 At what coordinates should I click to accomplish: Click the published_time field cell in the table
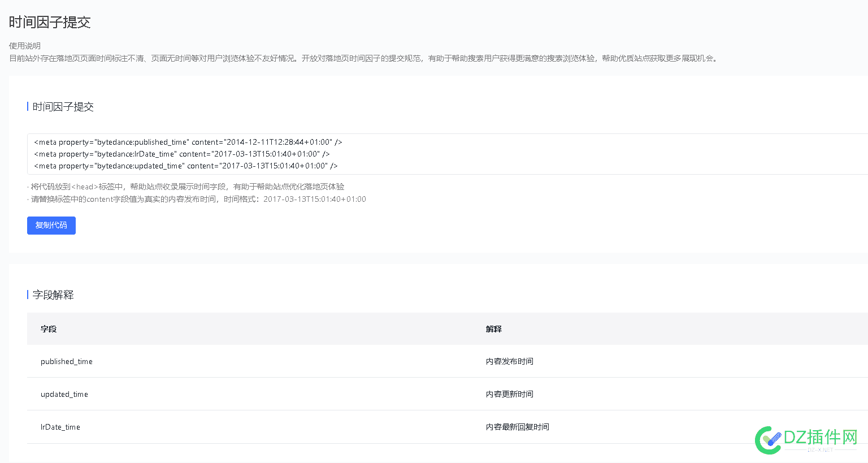tap(67, 361)
